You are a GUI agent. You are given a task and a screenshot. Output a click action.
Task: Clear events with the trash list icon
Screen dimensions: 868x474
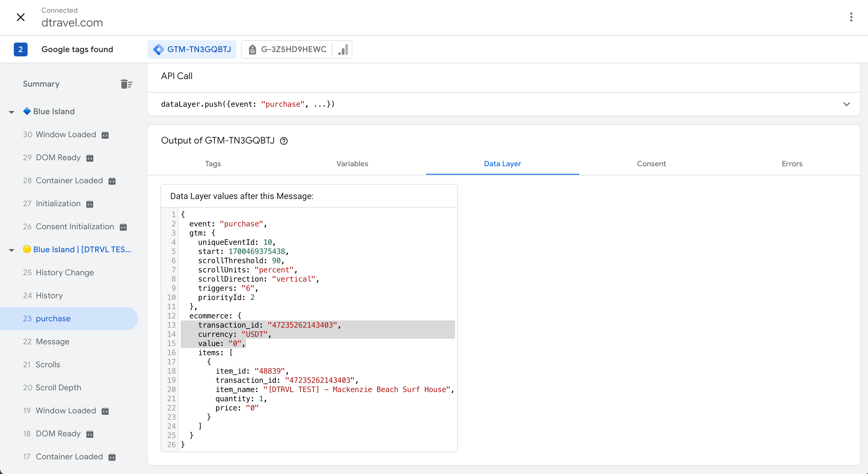[126, 84]
